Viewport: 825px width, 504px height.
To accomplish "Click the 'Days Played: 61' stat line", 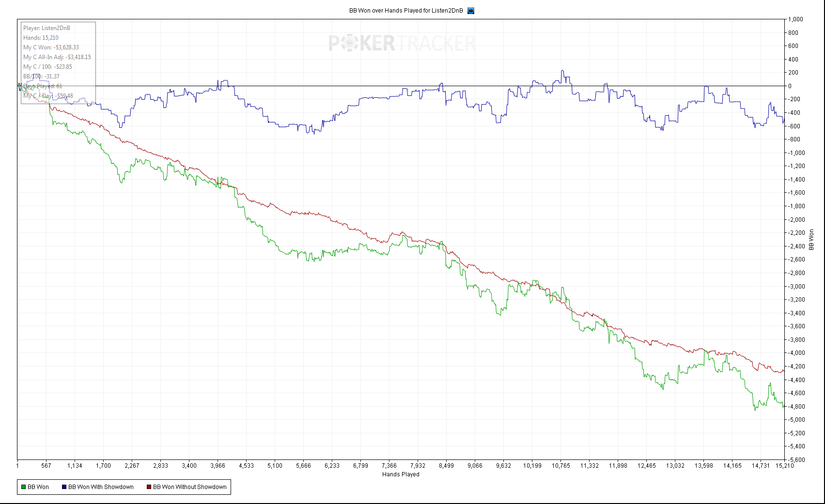I will click(43, 86).
